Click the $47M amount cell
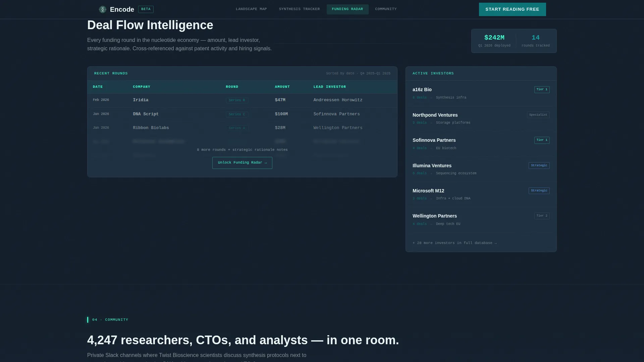This screenshot has width=644, height=362. click(280, 100)
